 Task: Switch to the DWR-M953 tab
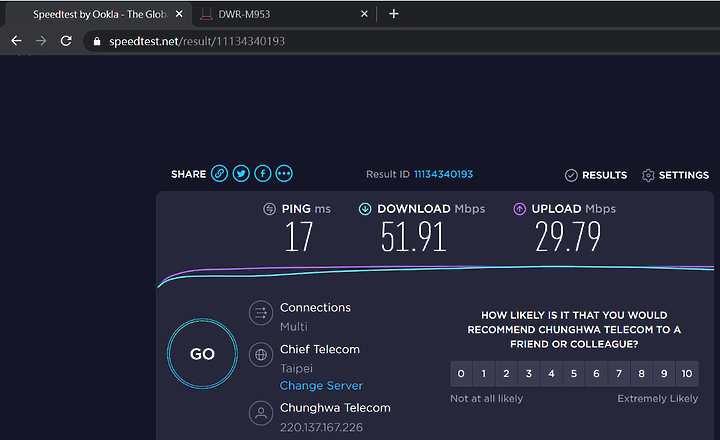[x=285, y=14]
